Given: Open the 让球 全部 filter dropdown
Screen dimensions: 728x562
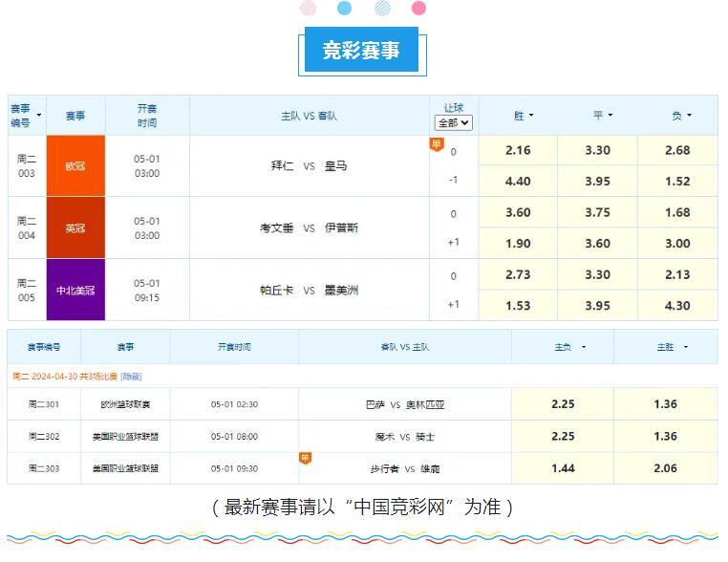Looking at the screenshot, I should tap(453, 123).
